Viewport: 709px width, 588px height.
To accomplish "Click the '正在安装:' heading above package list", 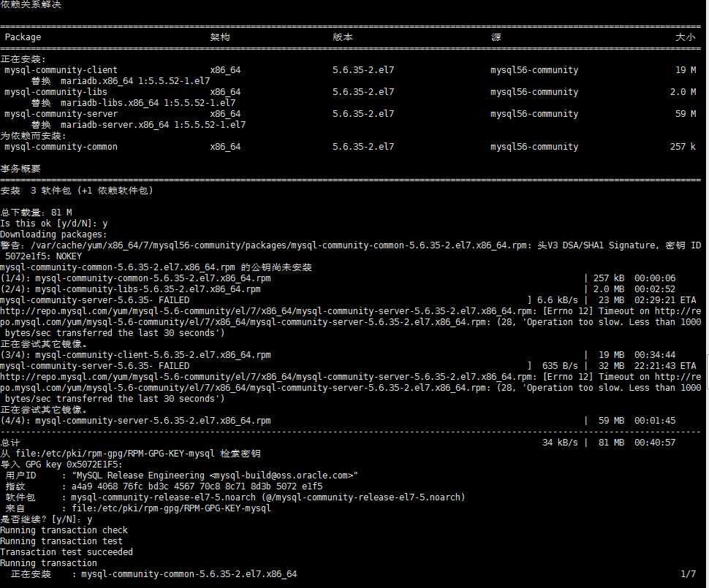I will 23,59.
